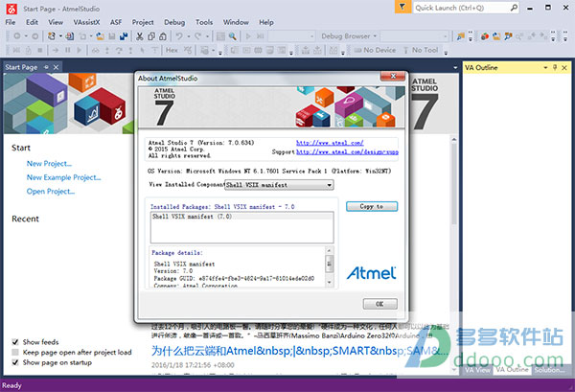
Task: Open the File menu
Action: pyautogui.click(x=11, y=22)
